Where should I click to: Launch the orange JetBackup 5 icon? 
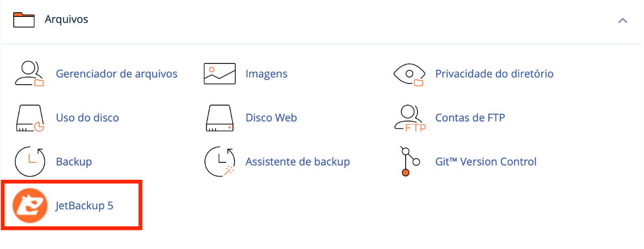pyautogui.click(x=29, y=206)
